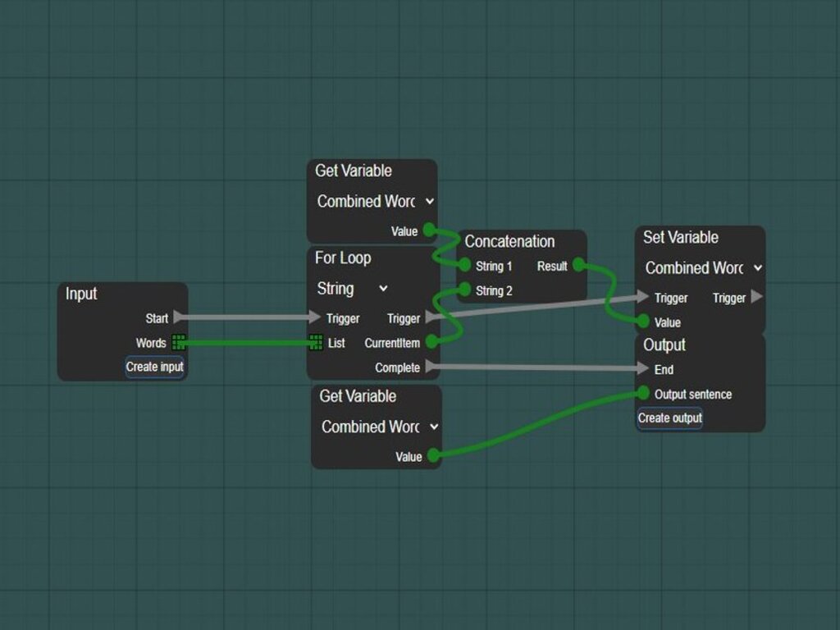Select the Concatenation node title
This screenshot has width=840, height=630.
click(509, 242)
